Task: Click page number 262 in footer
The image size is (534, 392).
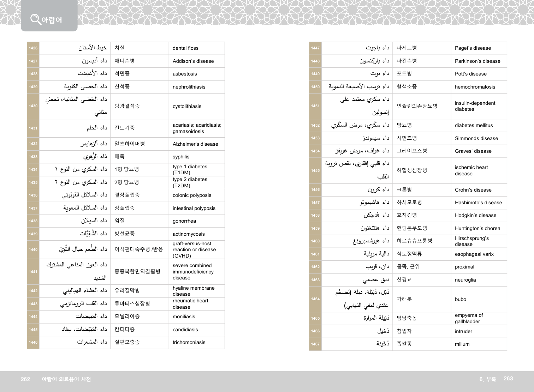Action: [x=25, y=379]
